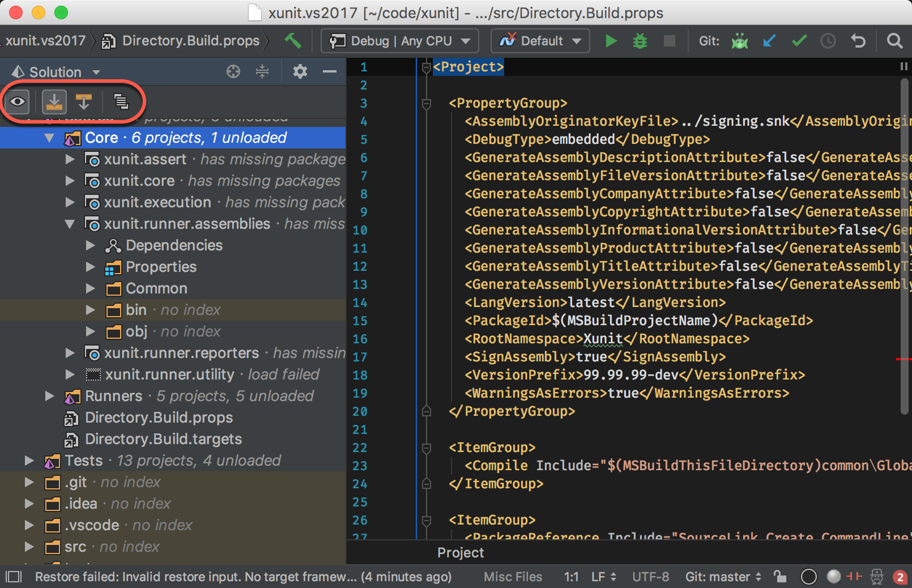The image size is (912, 588).
Task: Expand xunit.execution project node
Action: (70, 202)
